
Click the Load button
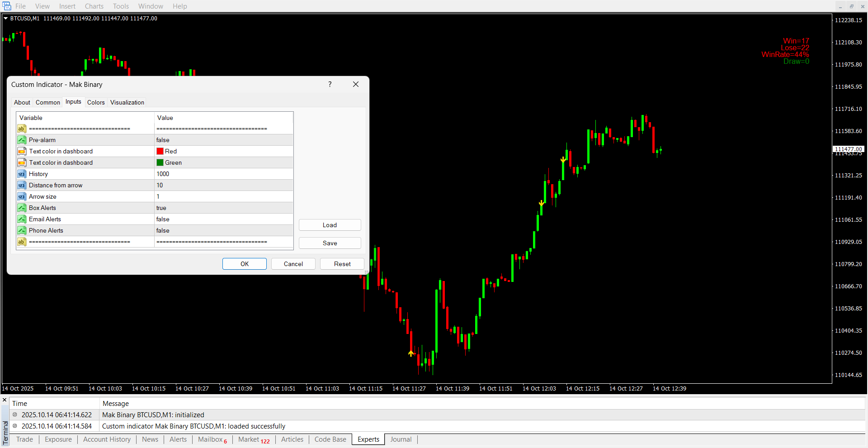coord(330,225)
